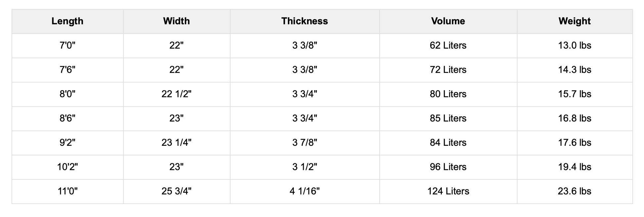Click the 8'6" length cell
Screen dimensions: 644x217
coord(68,118)
